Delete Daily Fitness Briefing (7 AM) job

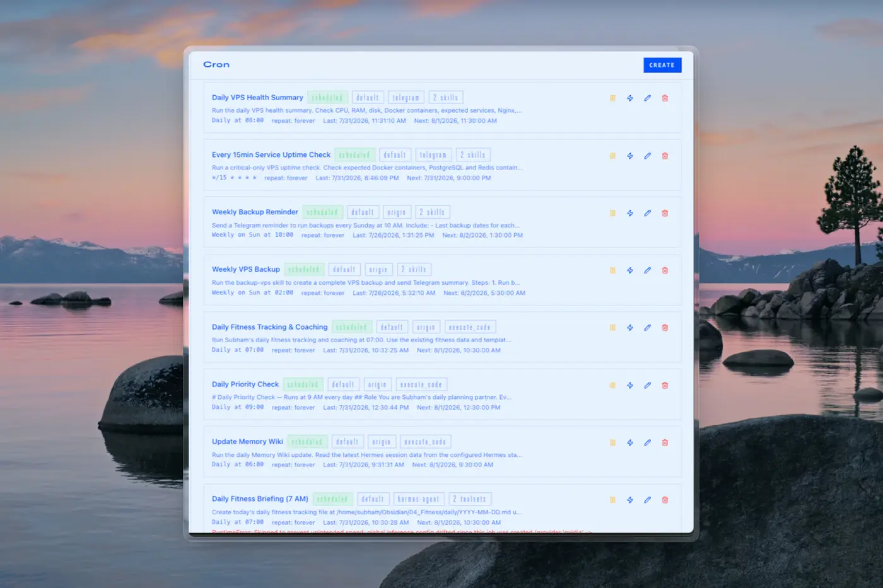coord(665,500)
